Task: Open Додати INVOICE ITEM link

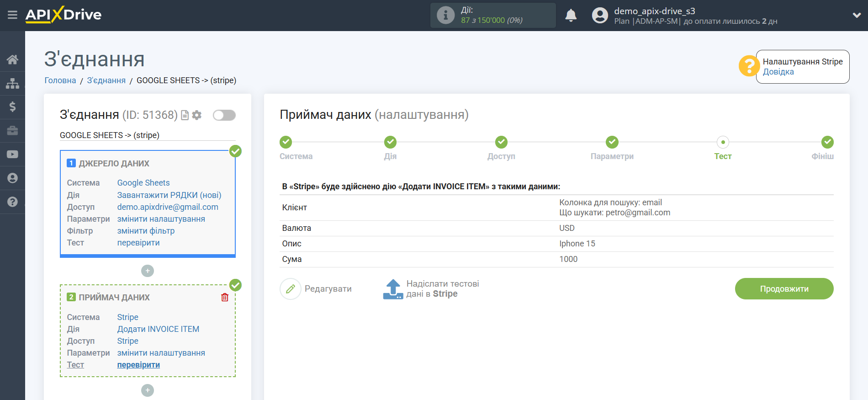Action: pyautogui.click(x=158, y=329)
